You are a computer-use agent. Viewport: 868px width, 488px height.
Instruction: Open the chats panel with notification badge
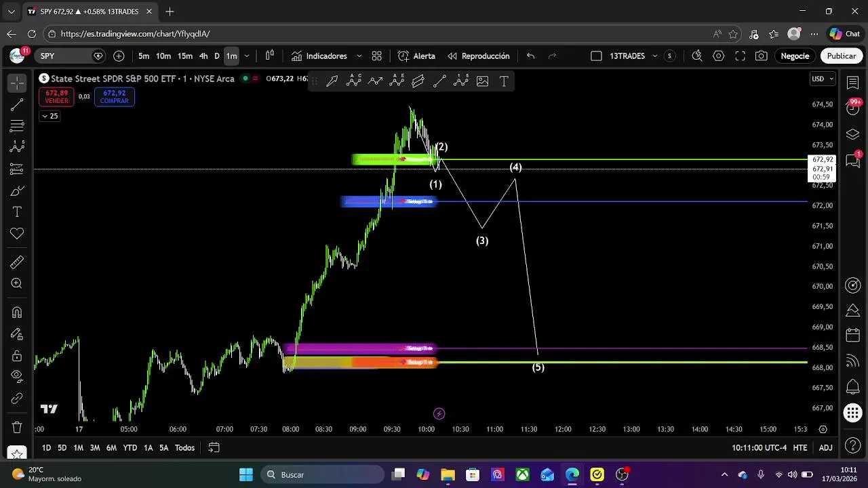click(x=853, y=160)
